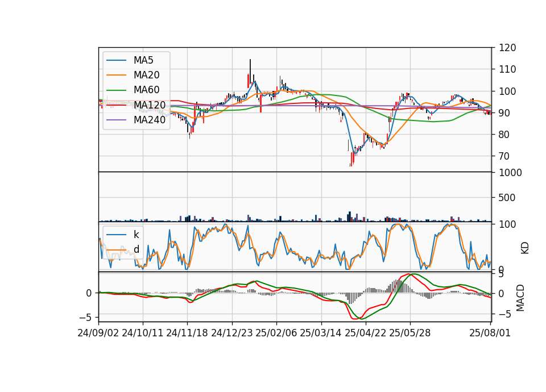The height and width of the screenshot is (392, 546).
Task: Click the KD axis title
Action: (x=525, y=248)
